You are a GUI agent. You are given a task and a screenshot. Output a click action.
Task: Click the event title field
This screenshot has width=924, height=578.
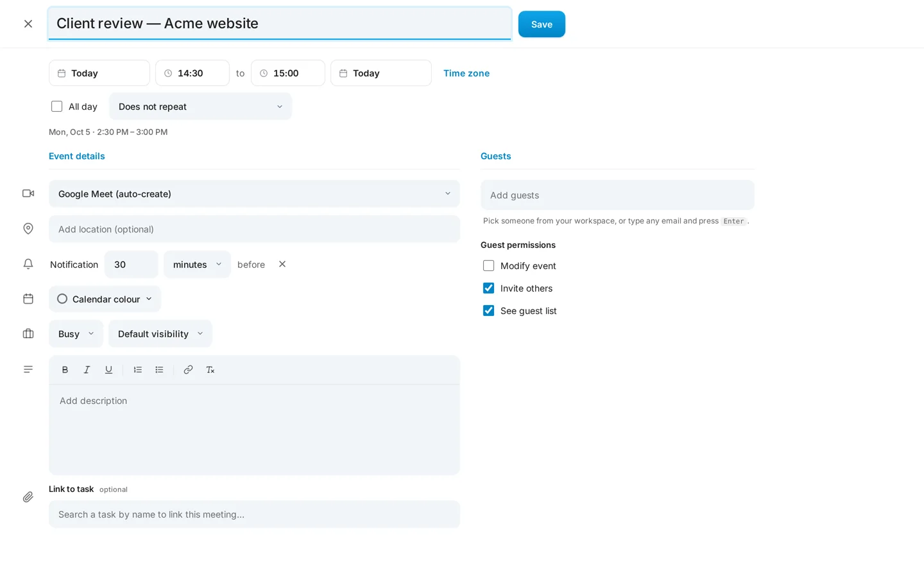coord(280,24)
